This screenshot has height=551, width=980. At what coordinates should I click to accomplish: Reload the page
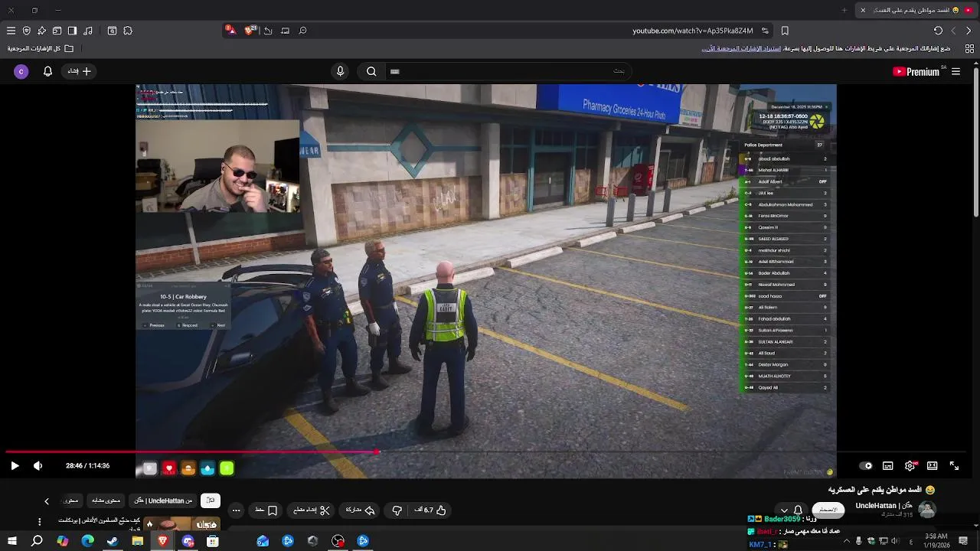coord(938,31)
